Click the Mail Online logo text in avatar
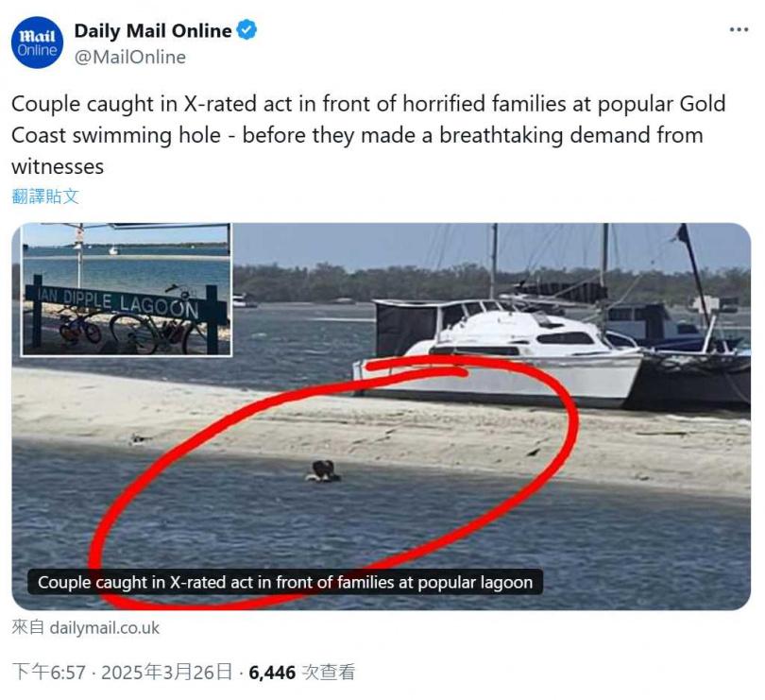Screen dimensions: 765x700 pyautogui.click(x=37, y=43)
